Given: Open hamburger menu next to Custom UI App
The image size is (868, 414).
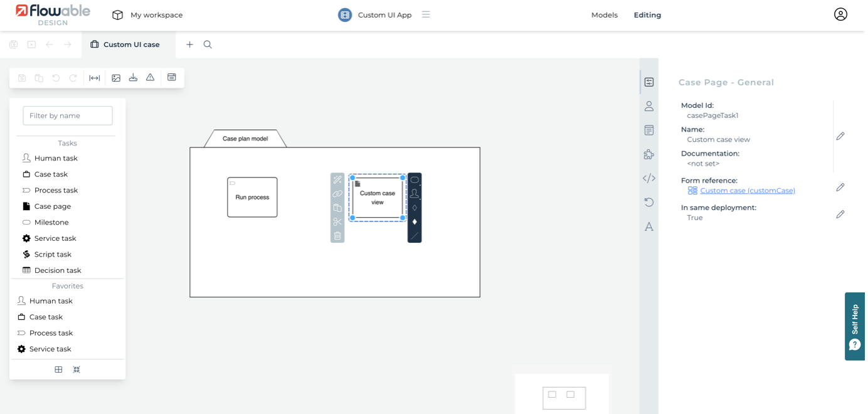Looking at the screenshot, I should (426, 14).
